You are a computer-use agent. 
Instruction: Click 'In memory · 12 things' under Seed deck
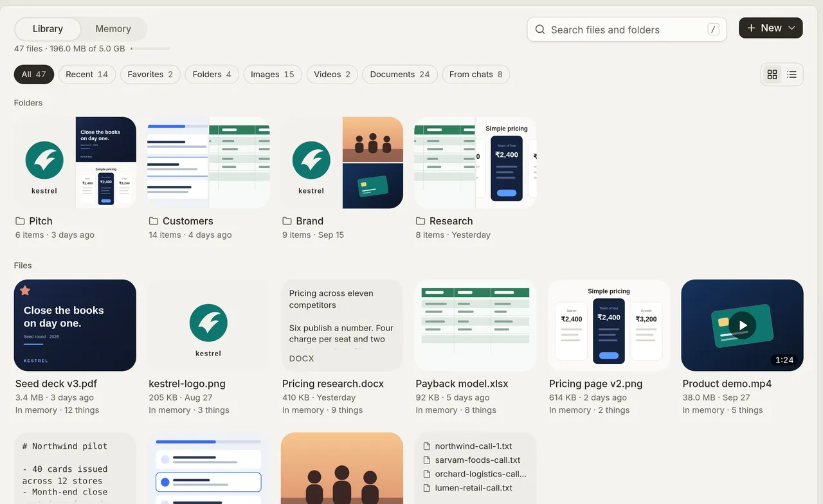point(57,410)
